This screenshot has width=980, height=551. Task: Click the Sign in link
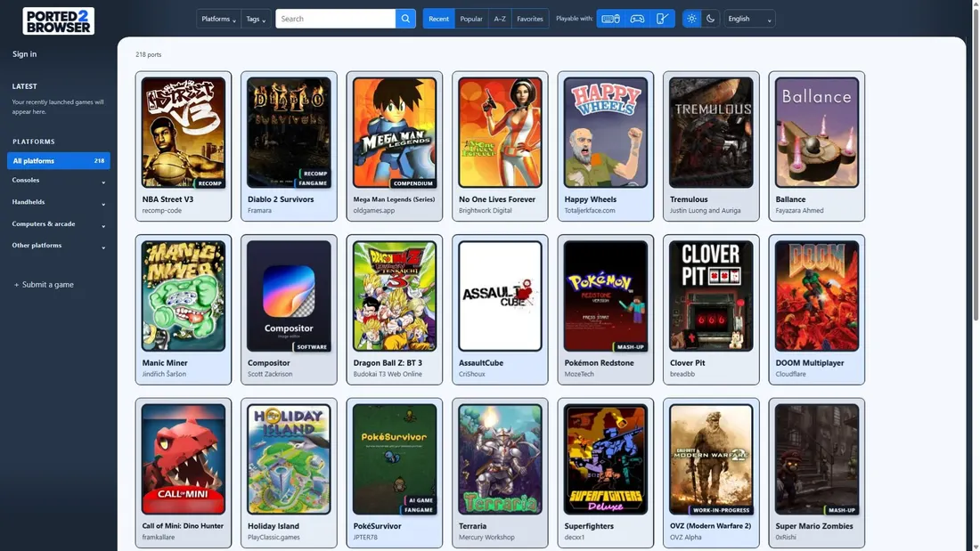(24, 54)
